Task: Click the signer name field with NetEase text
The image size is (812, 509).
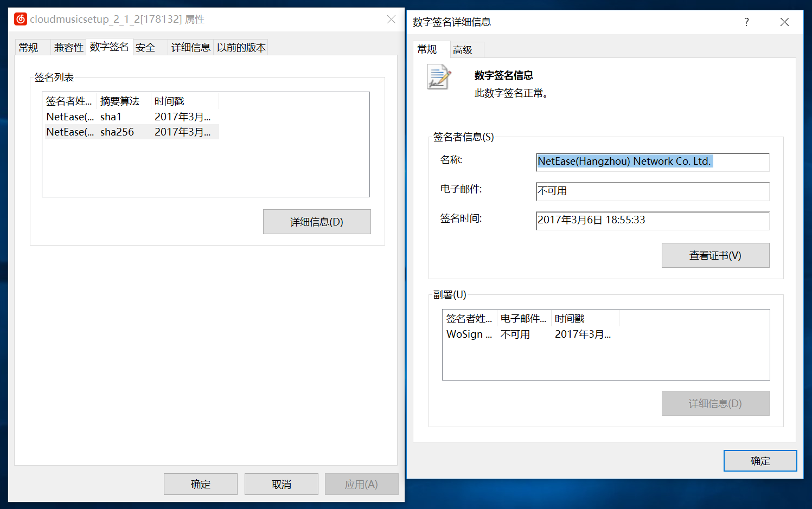Action: click(653, 162)
